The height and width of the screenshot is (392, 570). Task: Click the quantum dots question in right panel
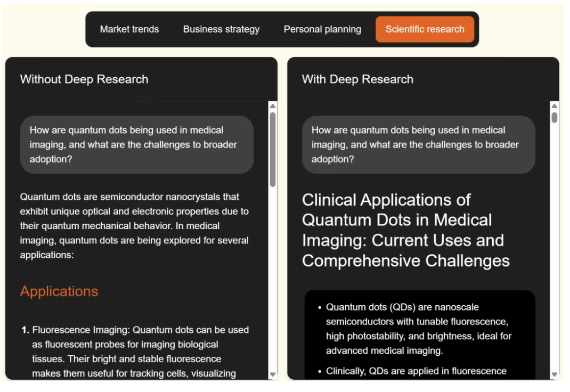pos(418,144)
